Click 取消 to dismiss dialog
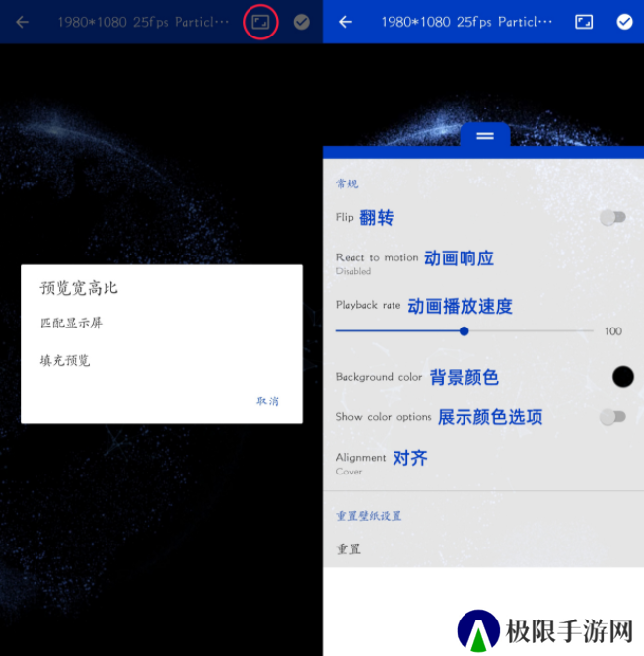This screenshot has width=644, height=656. [x=267, y=401]
